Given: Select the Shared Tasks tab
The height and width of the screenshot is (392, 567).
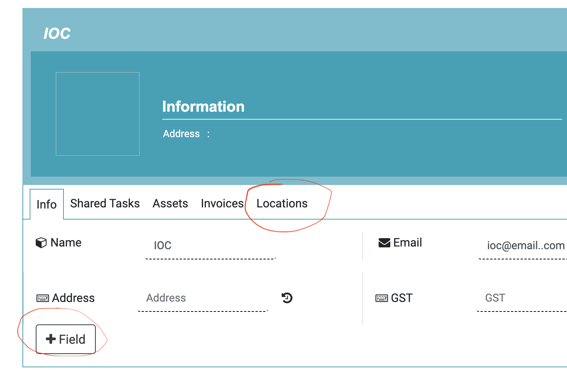Looking at the screenshot, I should (105, 204).
